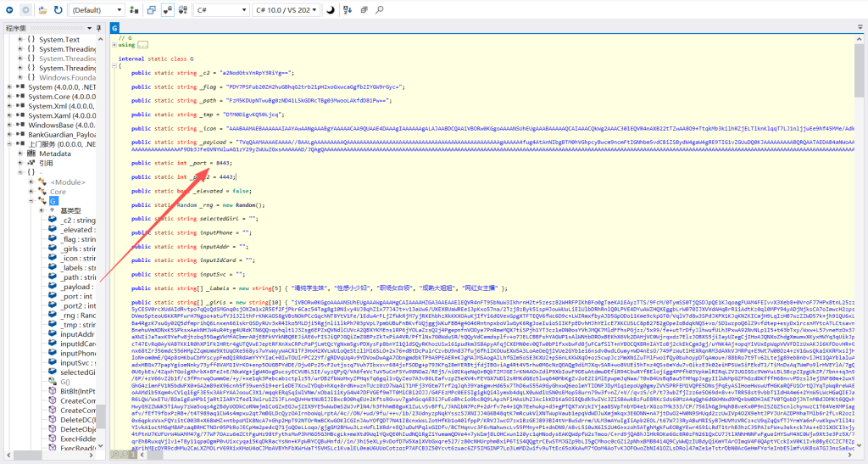Expand the System.Xaml assembly node
This screenshot has width=868, height=464.
(9, 115)
